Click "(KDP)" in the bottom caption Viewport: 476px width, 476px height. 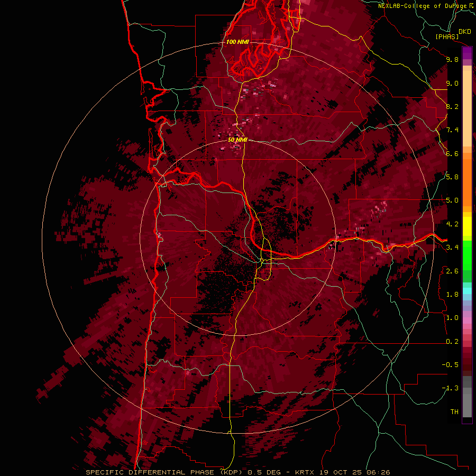[231, 472]
